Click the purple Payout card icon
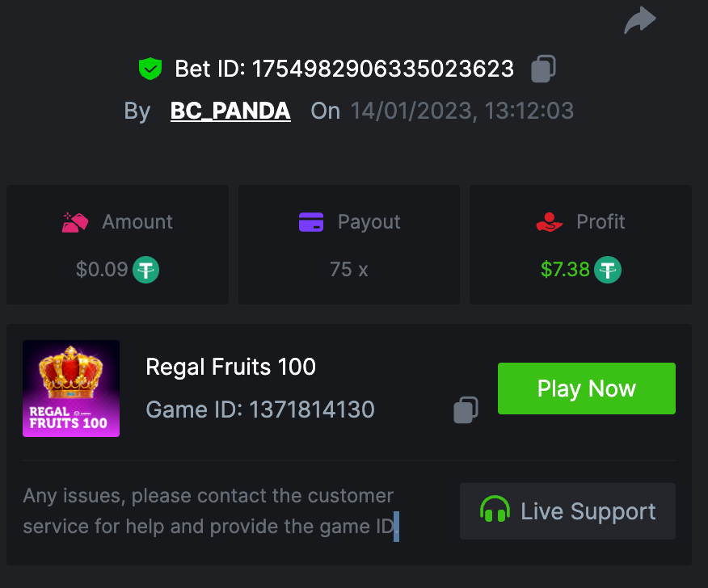This screenshot has height=588, width=708. 311,222
